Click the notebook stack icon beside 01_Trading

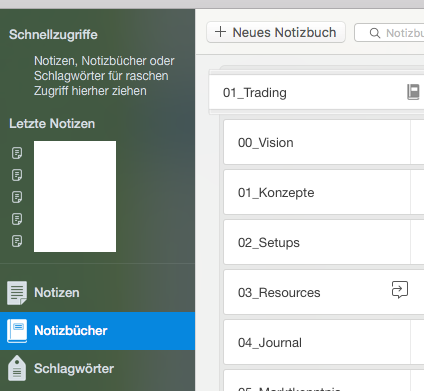click(413, 92)
